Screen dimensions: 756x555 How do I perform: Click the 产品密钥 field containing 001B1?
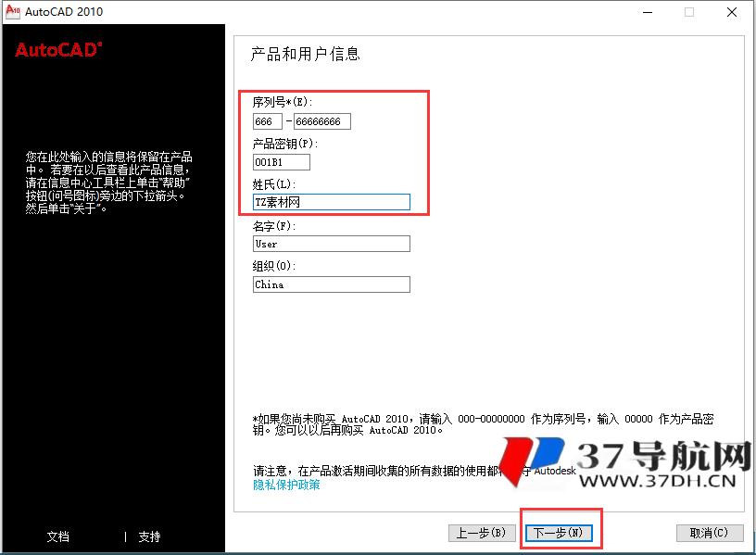coord(281,161)
